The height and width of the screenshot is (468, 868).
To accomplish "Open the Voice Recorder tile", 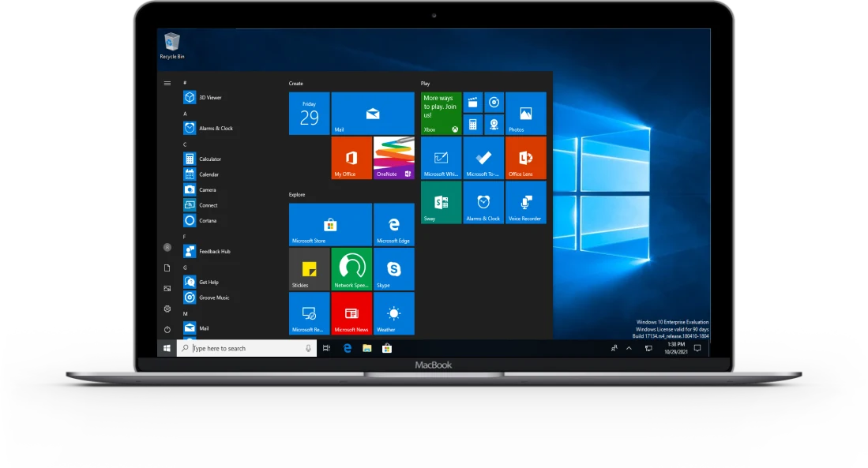I will click(x=526, y=203).
